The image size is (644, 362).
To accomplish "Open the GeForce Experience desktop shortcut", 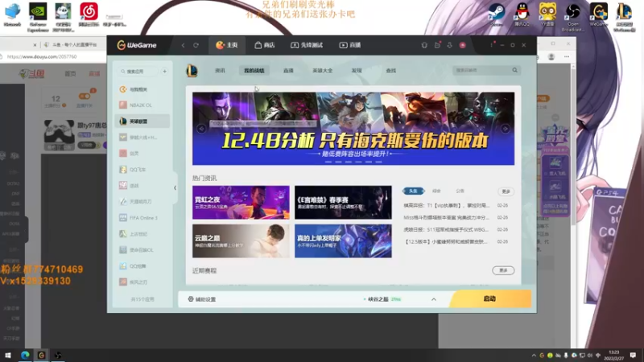I will (x=38, y=17).
